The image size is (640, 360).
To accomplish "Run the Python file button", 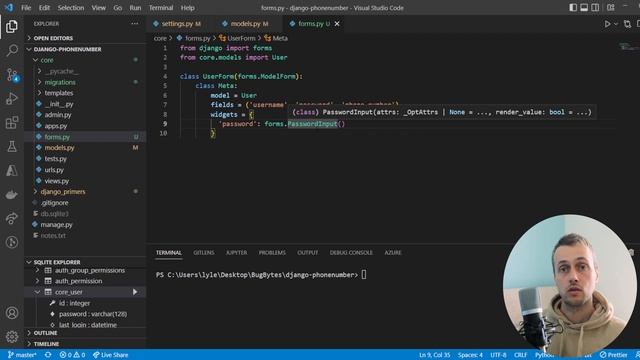I will tap(607, 24).
